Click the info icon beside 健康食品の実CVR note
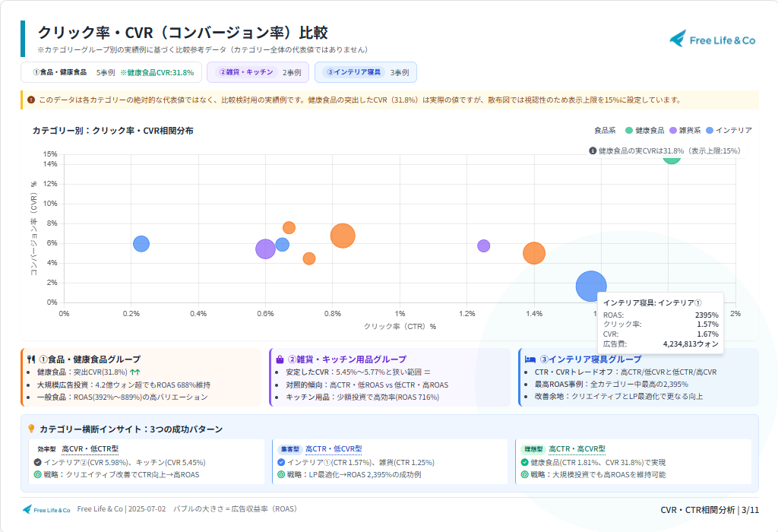The image size is (778, 532). tap(593, 150)
